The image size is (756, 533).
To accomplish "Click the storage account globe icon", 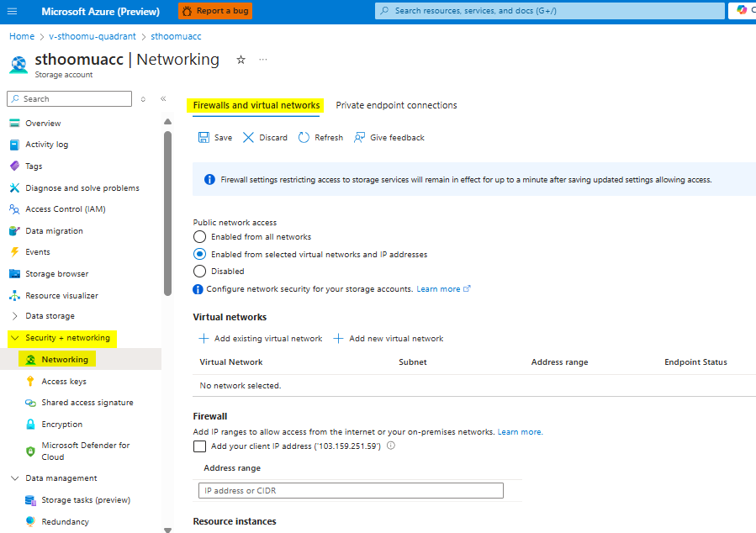I will click(19, 65).
